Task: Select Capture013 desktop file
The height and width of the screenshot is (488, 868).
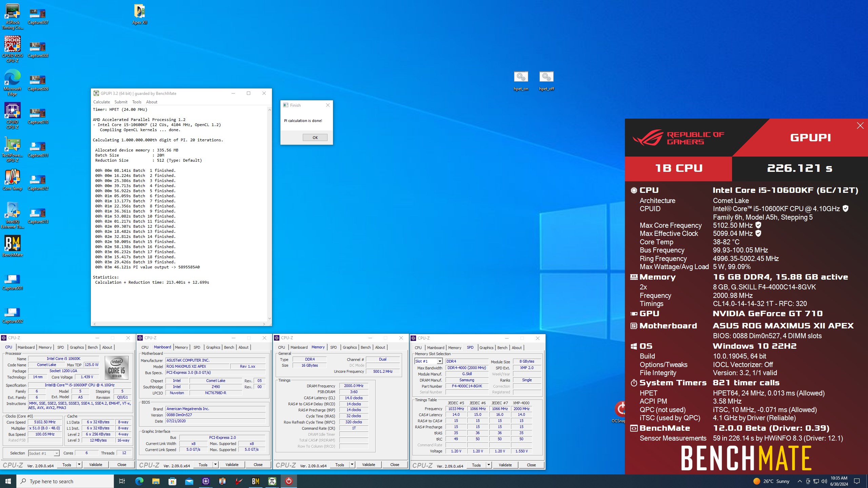Action: tap(38, 216)
